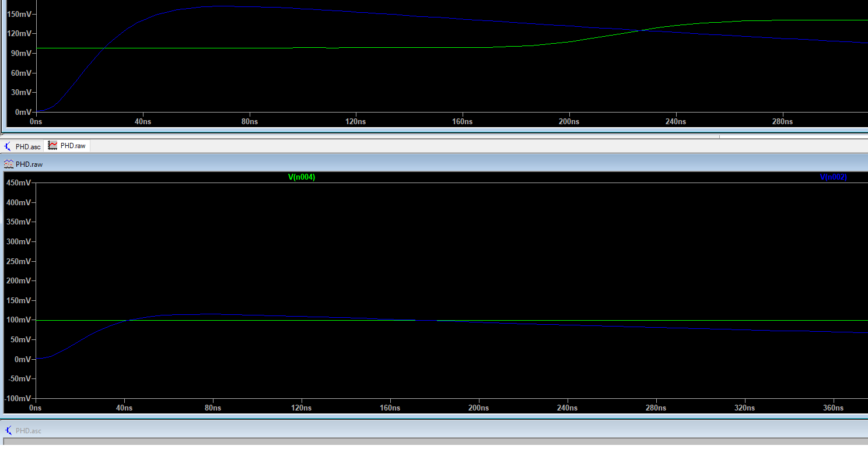Click the blue V(n002) trace label
Viewport: 868px width, 449px height.
click(833, 177)
